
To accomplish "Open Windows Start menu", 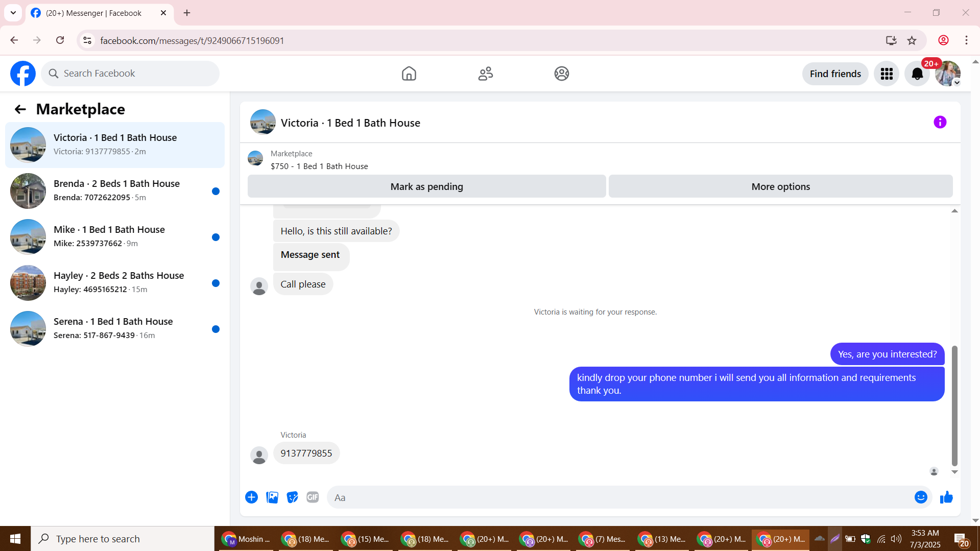I will click(x=15, y=539).
